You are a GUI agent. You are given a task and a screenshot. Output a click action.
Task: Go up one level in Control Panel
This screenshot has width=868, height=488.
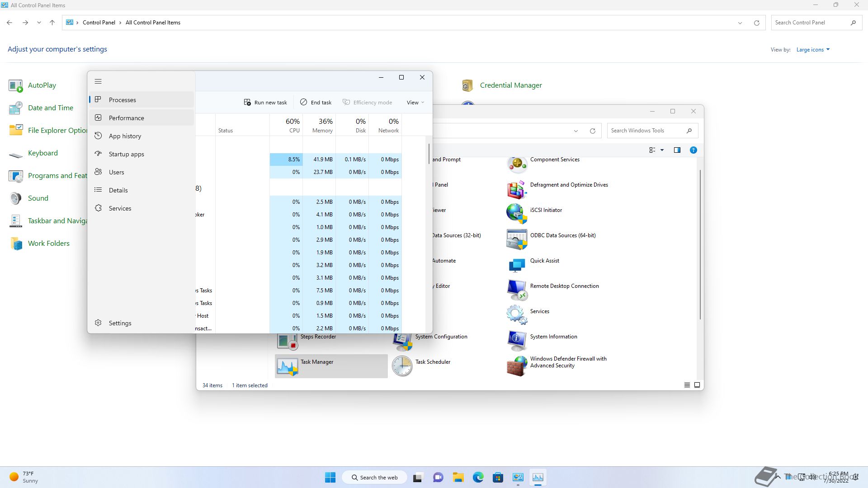52,23
